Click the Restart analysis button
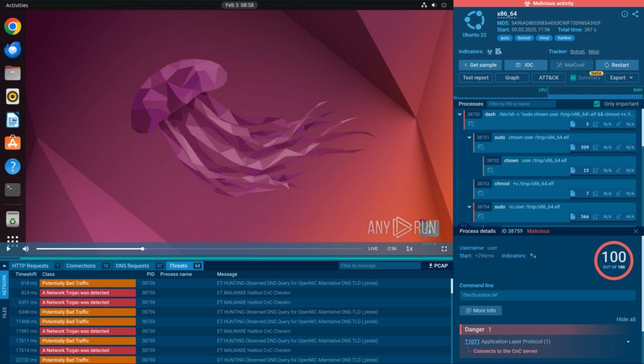Image resolution: width=644 pixels, height=364 pixels. (618, 64)
